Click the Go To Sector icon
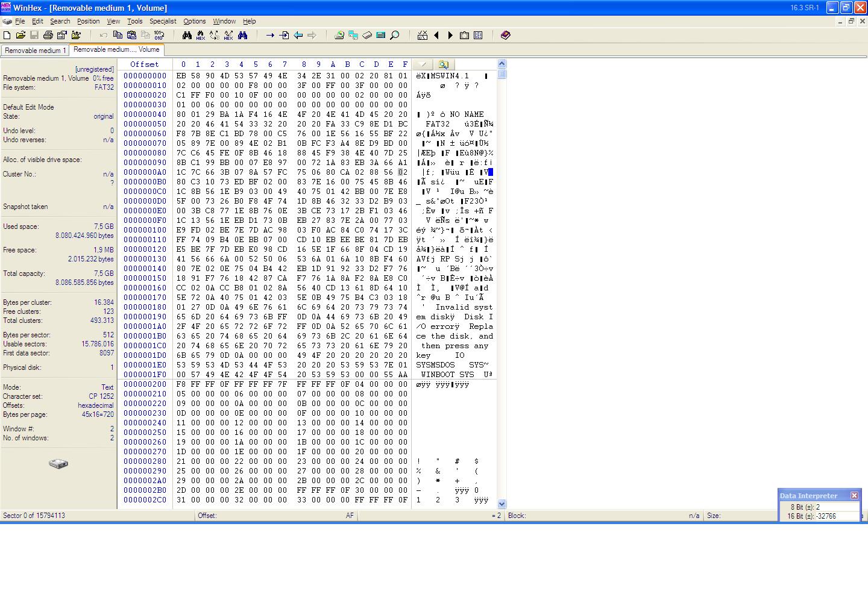The image size is (868, 606). click(x=284, y=36)
